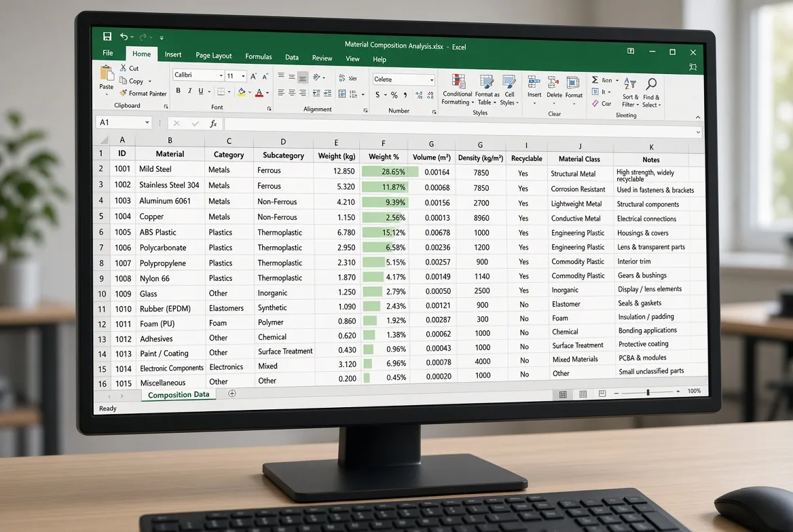Viewport: 793px width, 532px height.
Task: Open the File menu tab
Action: click(x=108, y=53)
